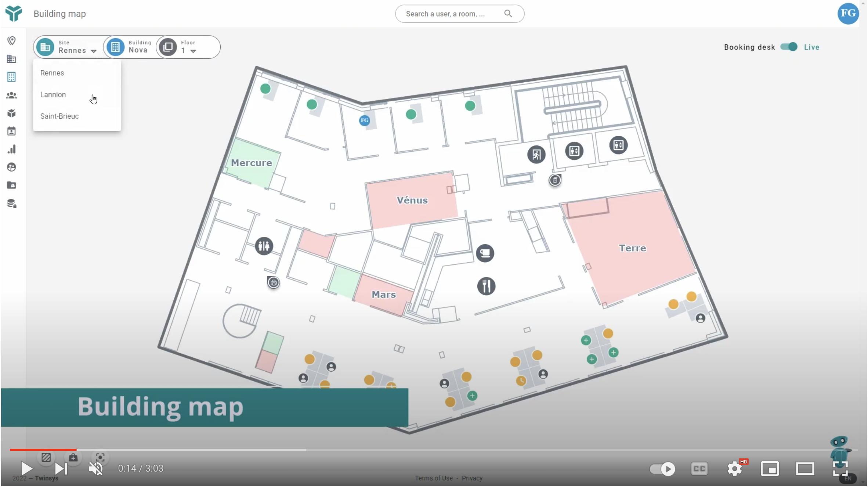
Task: Choose Saint-Brieuc from the site list
Action: coord(59,116)
